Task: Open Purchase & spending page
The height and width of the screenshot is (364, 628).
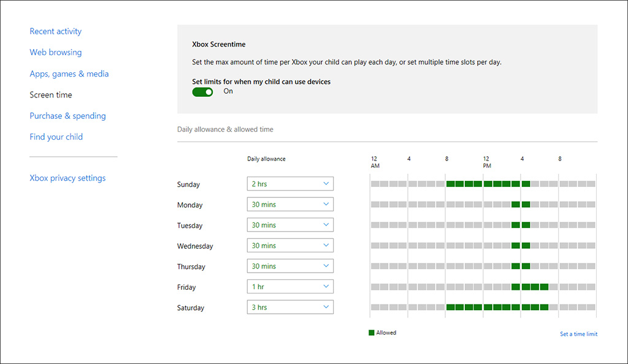Action: click(67, 116)
